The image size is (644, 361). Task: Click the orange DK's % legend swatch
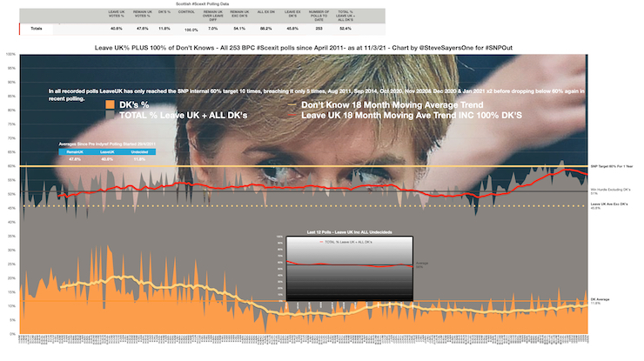[x=108, y=104]
